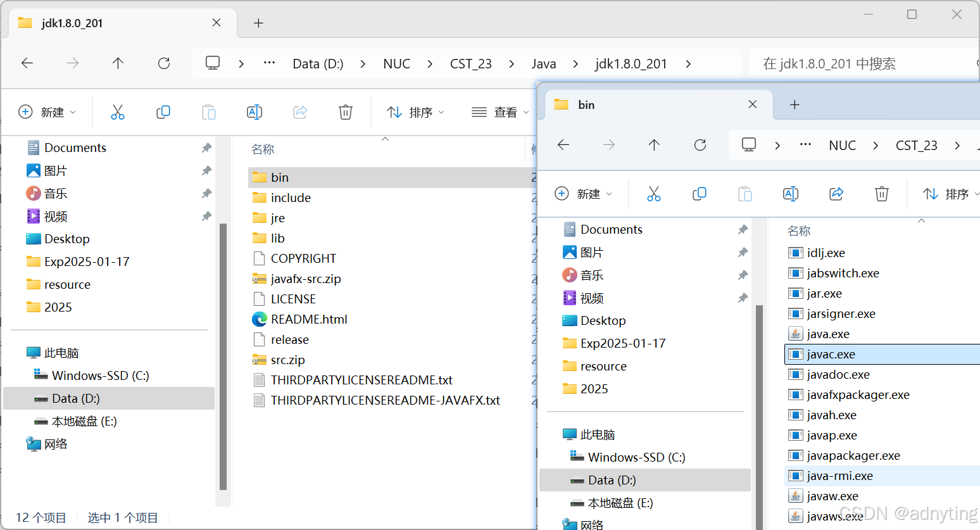The width and height of the screenshot is (980, 530).
Task: Click Data (D:) breadcrumb in jdk1.8.0_201 window
Action: coord(318,64)
